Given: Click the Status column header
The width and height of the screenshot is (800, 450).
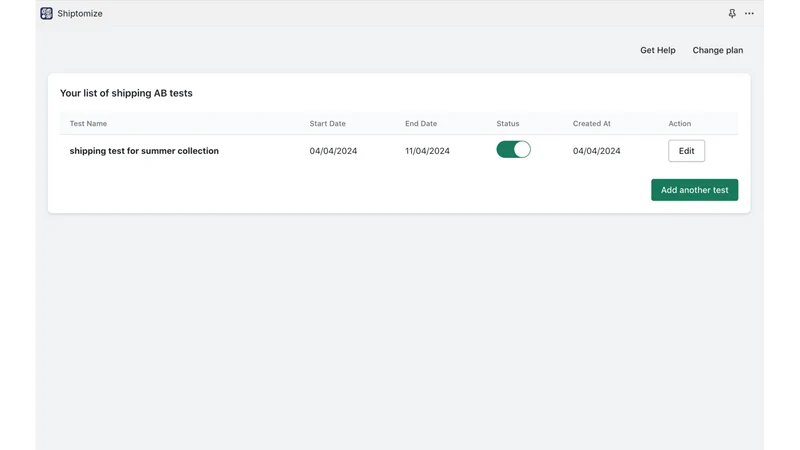Looking at the screenshot, I should click(508, 123).
